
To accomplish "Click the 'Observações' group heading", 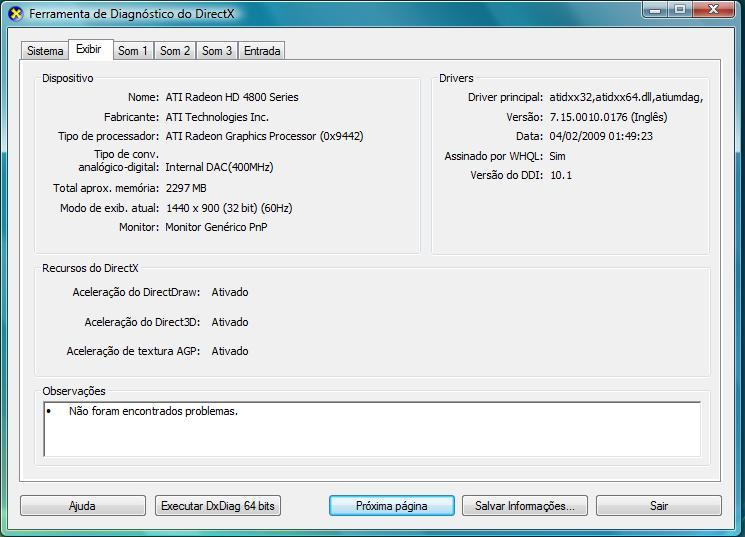I will (x=74, y=391).
